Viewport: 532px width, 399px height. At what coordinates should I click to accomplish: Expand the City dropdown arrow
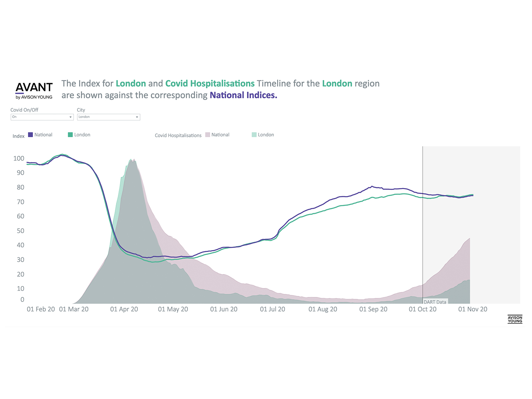pyautogui.click(x=137, y=117)
